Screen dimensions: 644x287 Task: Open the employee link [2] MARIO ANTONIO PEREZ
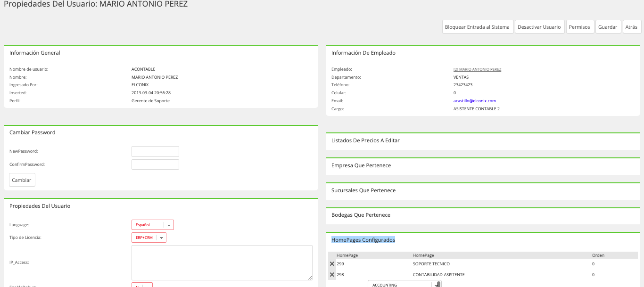point(477,69)
